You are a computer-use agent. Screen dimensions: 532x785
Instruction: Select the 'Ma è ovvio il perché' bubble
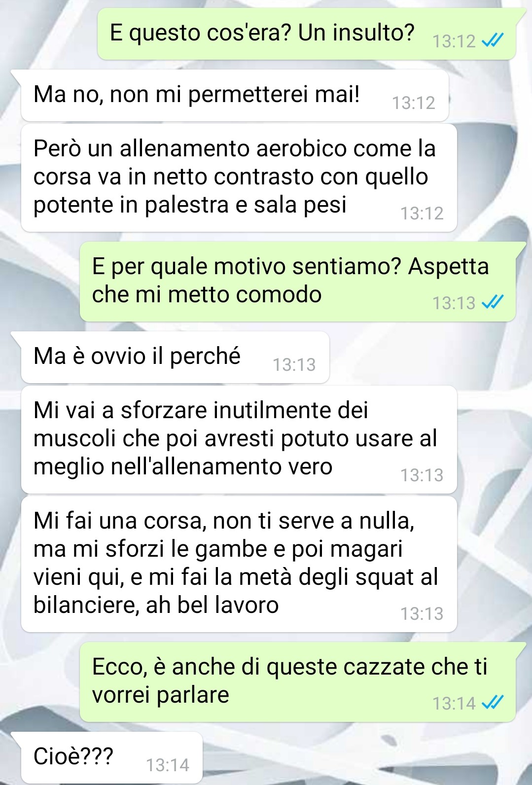(x=175, y=357)
